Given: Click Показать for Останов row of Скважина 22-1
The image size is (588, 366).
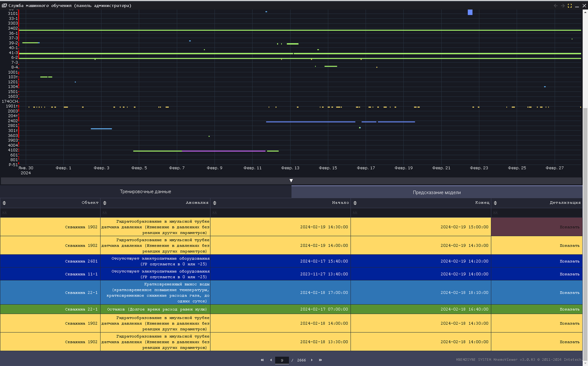Looking at the screenshot, I should pyautogui.click(x=569, y=309).
